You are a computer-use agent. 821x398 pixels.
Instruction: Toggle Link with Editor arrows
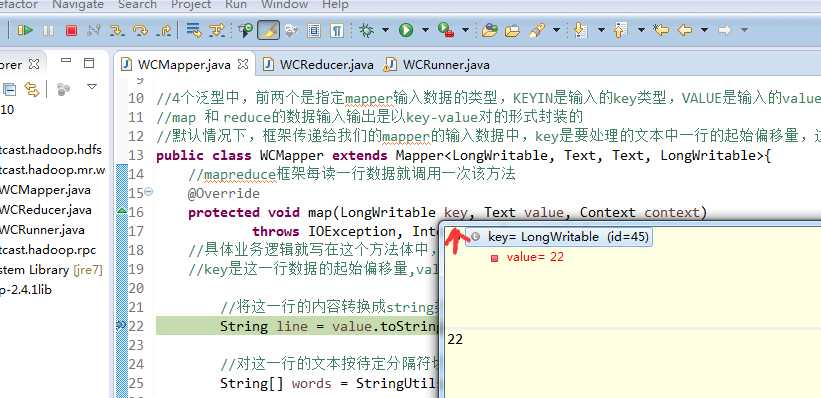click(x=32, y=90)
